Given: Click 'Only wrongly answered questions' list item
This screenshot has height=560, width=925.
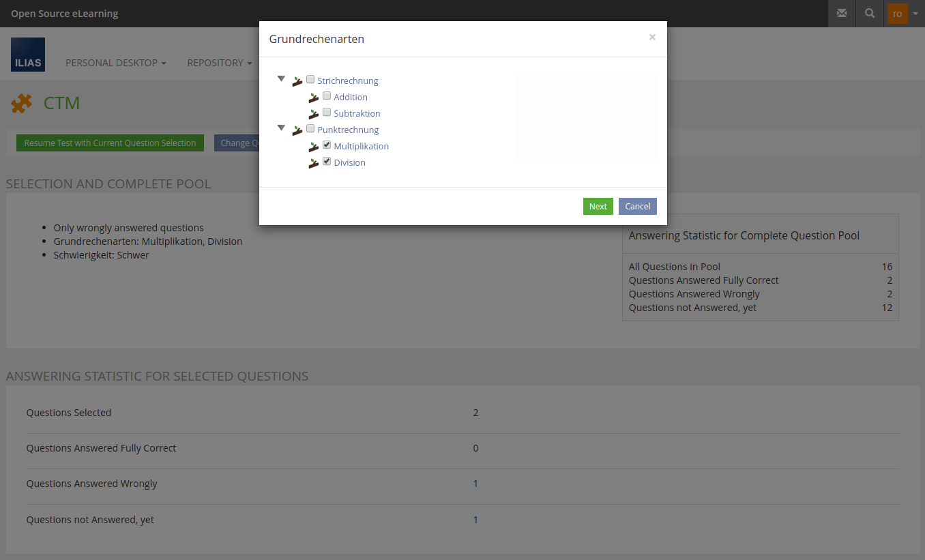Looking at the screenshot, I should tap(129, 228).
